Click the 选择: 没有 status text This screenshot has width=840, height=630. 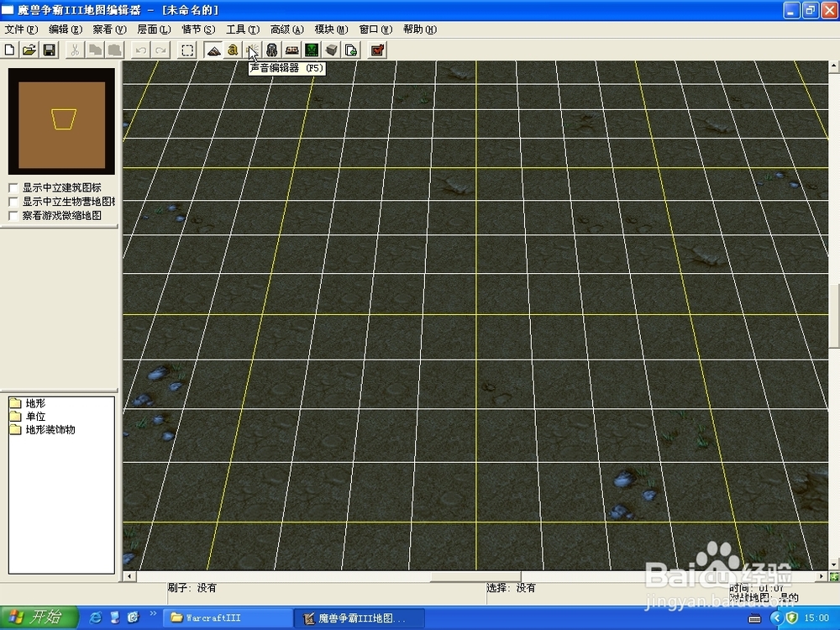click(511, 588)
